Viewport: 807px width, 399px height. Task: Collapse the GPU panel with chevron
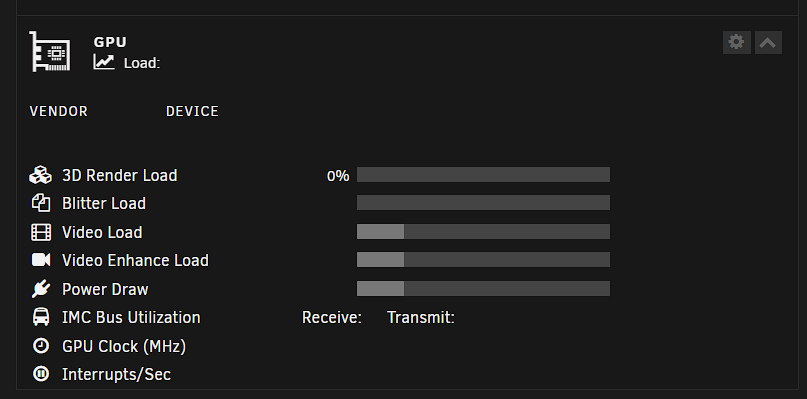point(768,42)
